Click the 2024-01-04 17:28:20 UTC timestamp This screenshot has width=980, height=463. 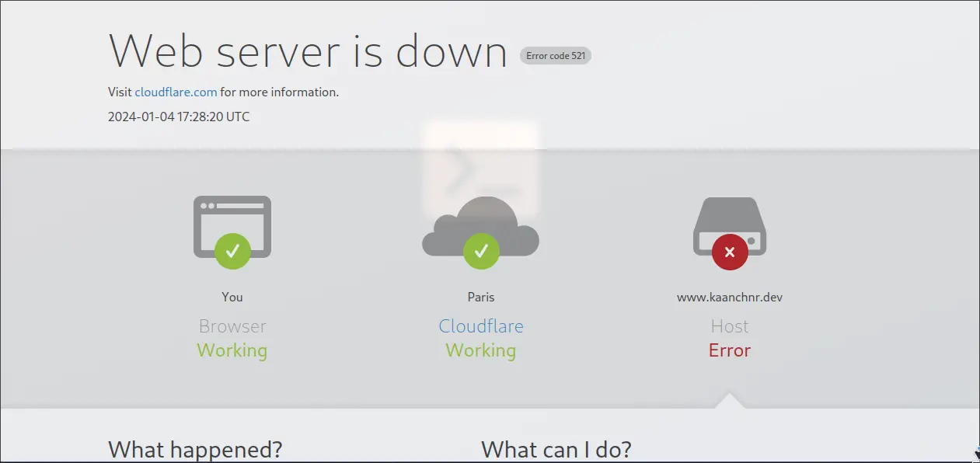(x=179, y=117)
